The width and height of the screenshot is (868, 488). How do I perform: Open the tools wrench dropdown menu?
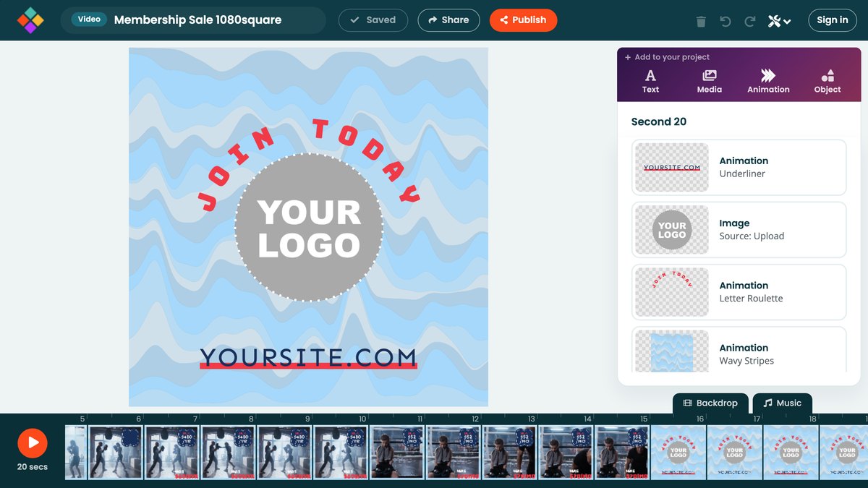(x=779, y=22)
